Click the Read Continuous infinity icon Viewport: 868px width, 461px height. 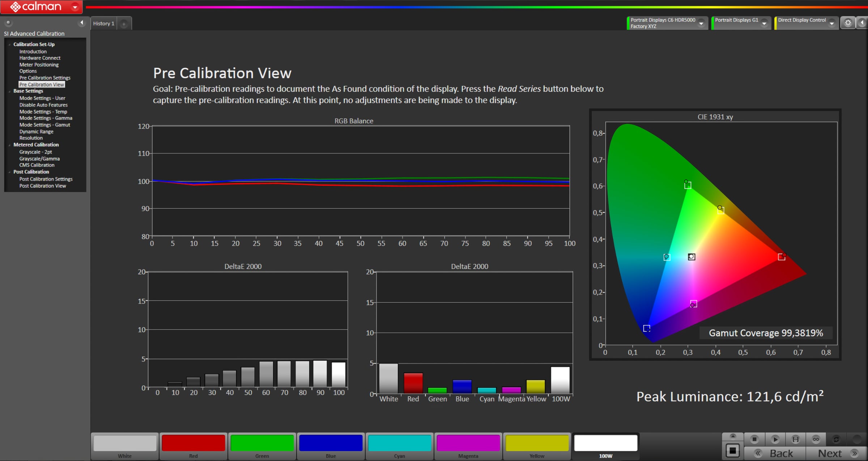click(x=816, y=439)
